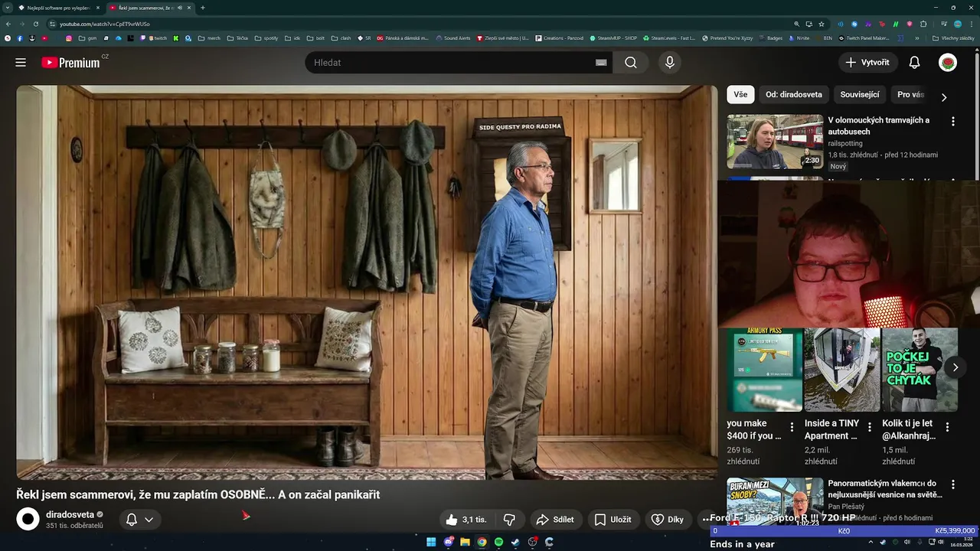Open the twitch bookmark
This screenshot has width=980, height=551.
[x=157, y=37]
